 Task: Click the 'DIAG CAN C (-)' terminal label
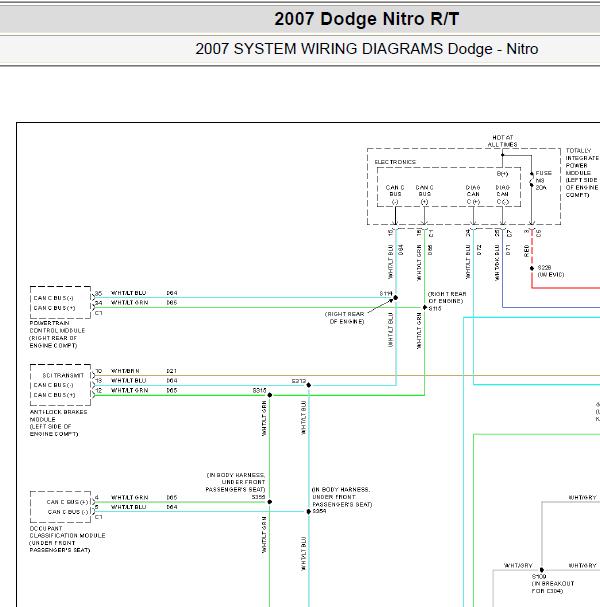[502, 195]
